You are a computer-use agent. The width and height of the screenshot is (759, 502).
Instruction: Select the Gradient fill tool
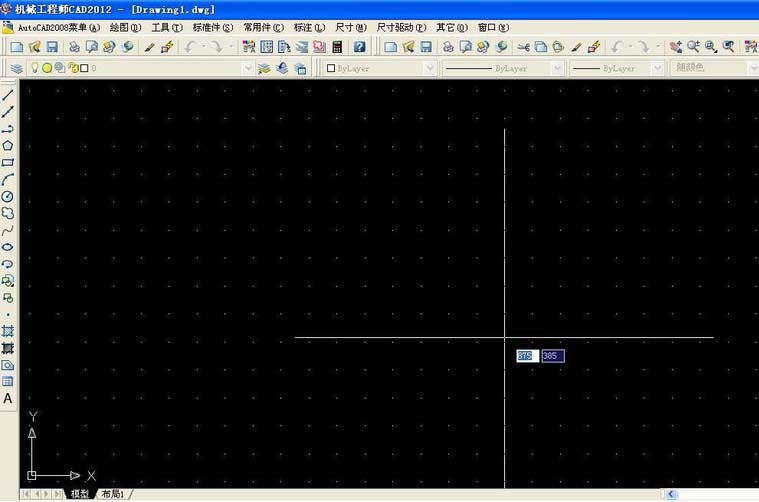[8, 349]
